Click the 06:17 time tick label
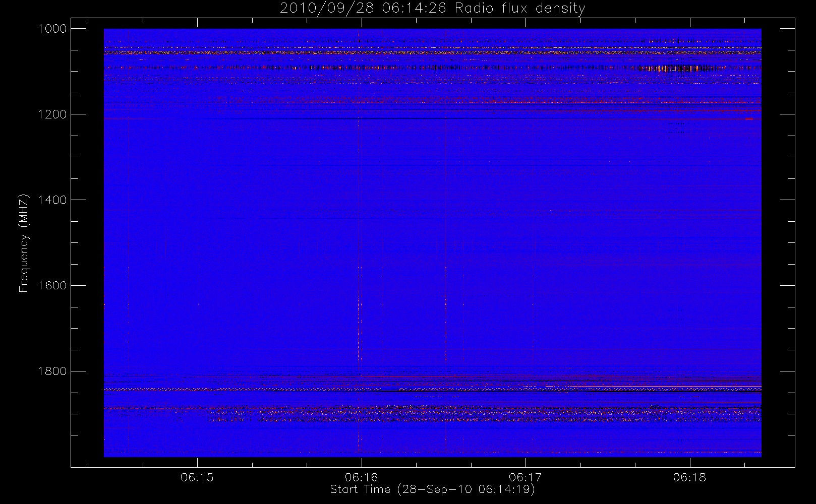The image size is (816, 504). (x=526, y=477)
